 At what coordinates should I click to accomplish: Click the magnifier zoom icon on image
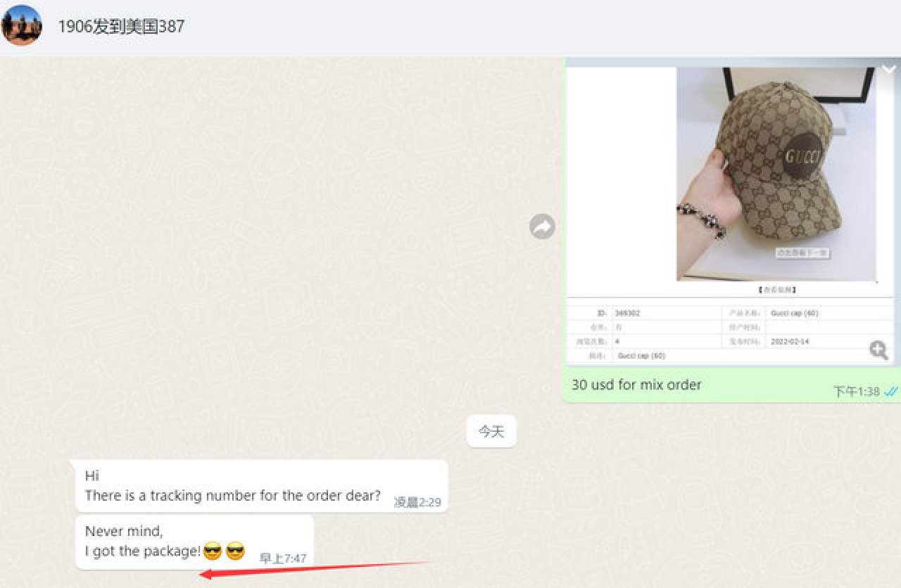pyautogui.click(x=878, y=350)
